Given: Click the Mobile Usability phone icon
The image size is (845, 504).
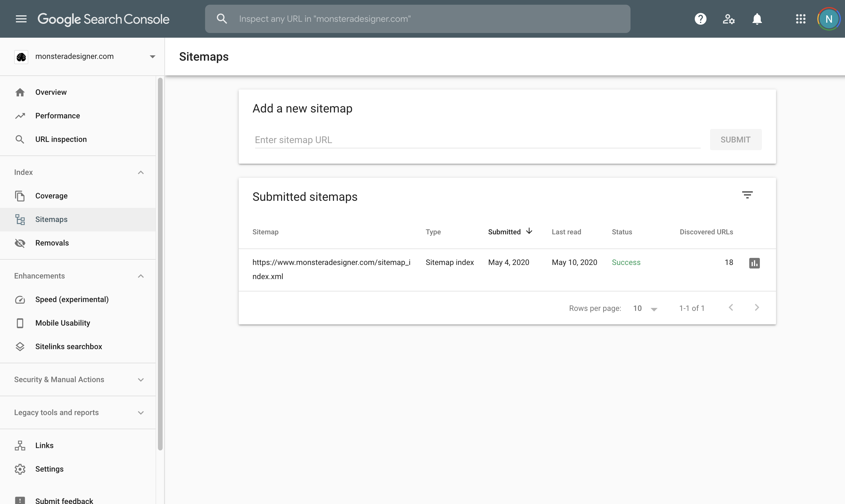Looking at the screenshot, I should 20,323.
